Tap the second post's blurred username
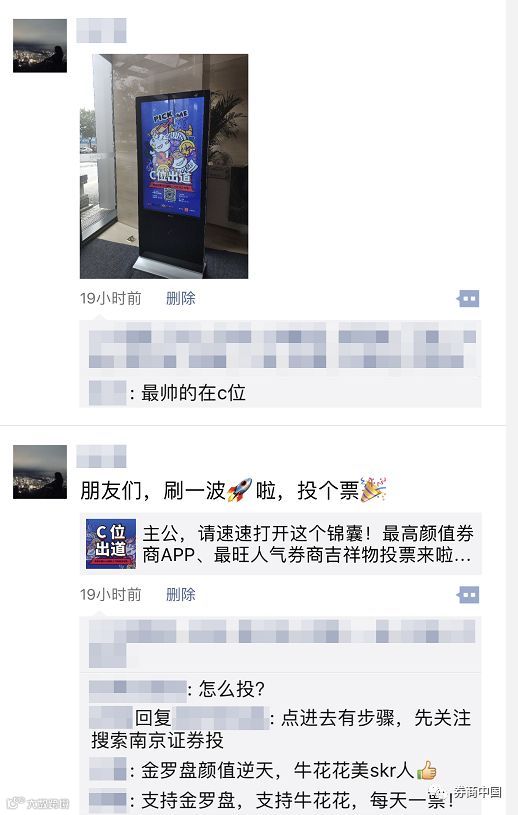The image size is (518, 815). coord(101,456)
